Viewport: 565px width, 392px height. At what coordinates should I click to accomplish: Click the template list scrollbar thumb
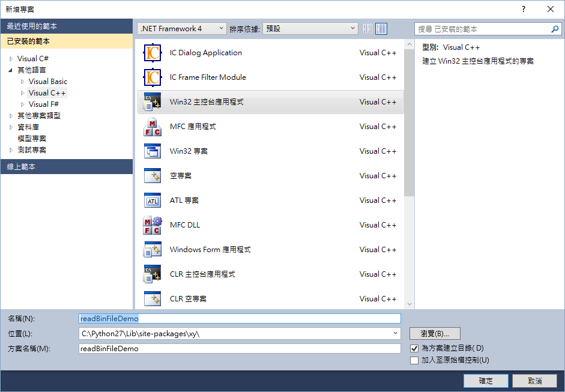[x=409, y=122]
